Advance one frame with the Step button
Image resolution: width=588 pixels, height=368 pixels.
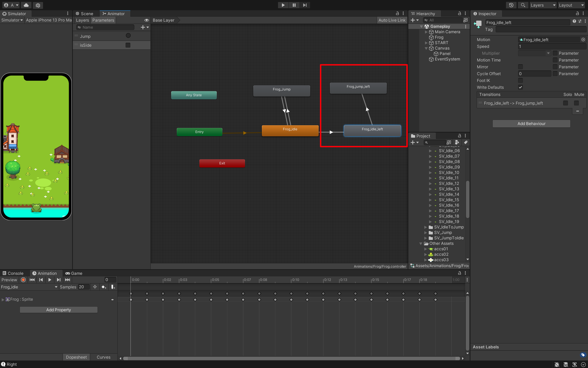[x=305, y=5]
